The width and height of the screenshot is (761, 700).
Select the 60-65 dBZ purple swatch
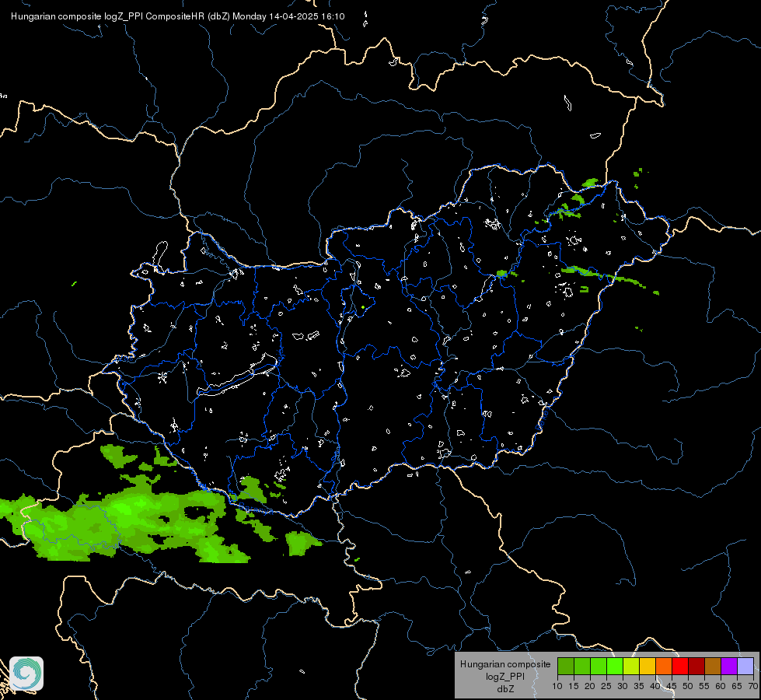pyautogui.click(x=729, y=666)
